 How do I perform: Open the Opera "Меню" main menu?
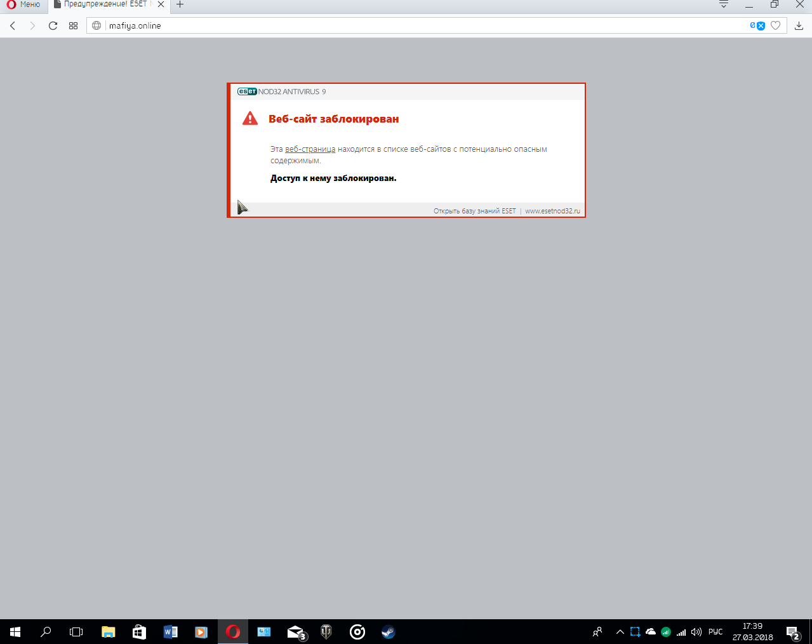pyautogui.click(x=23, y=4)
